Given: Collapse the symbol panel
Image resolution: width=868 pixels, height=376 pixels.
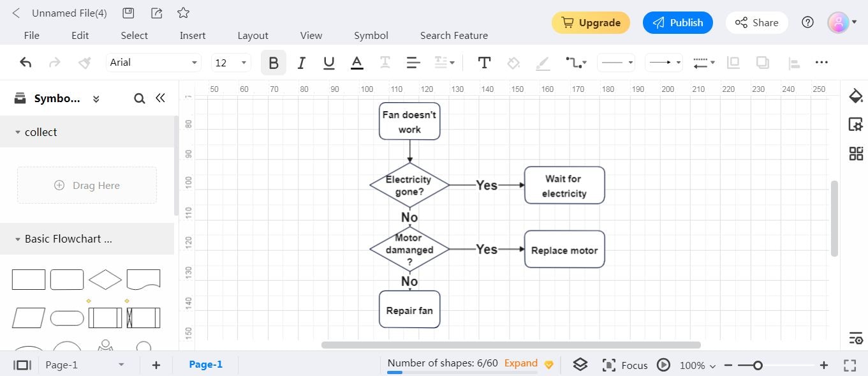Looking at the screenshot, I should 161,98.
